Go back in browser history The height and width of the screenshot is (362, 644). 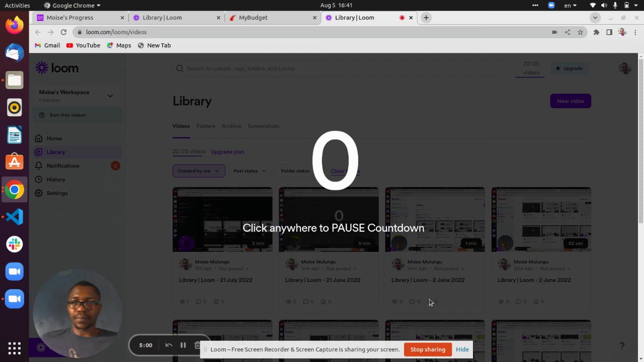(x=38, y=32)
